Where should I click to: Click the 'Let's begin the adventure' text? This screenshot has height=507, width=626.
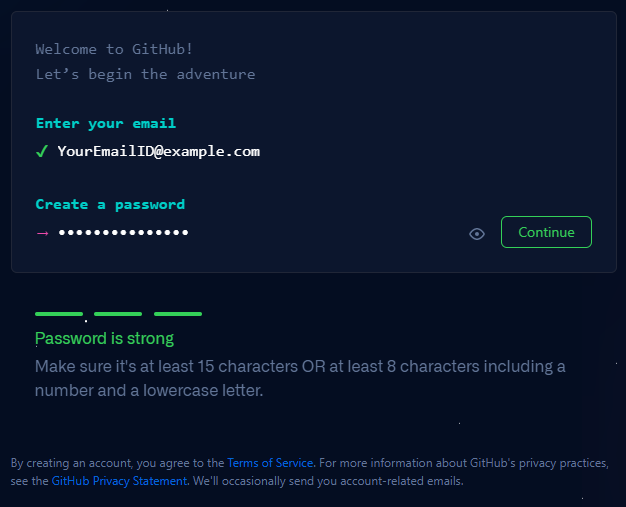(145, 74)
